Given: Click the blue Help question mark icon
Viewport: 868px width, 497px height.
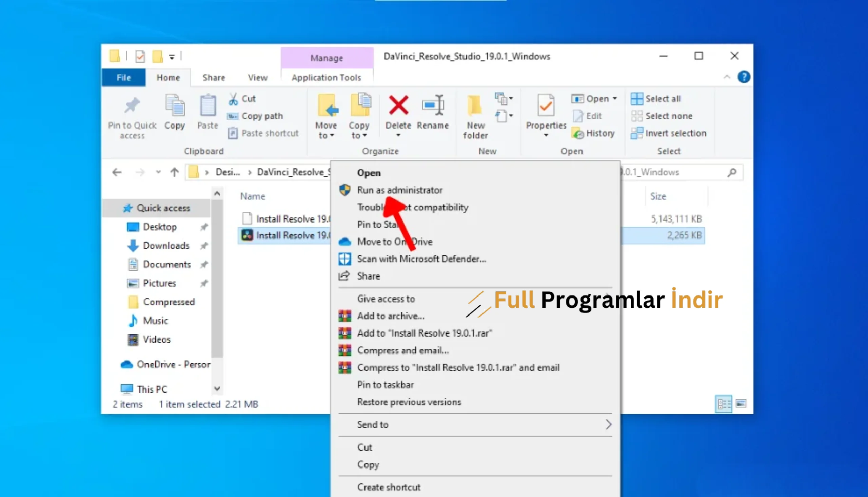Looking at the screenshot, I should [744, 77].
